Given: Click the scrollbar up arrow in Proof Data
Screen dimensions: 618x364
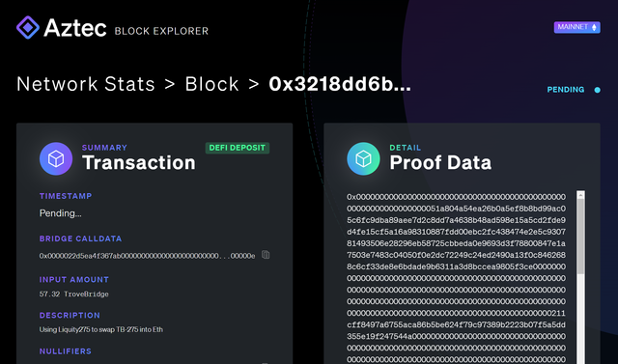Looking at the screenshot, I should (580, 195).
